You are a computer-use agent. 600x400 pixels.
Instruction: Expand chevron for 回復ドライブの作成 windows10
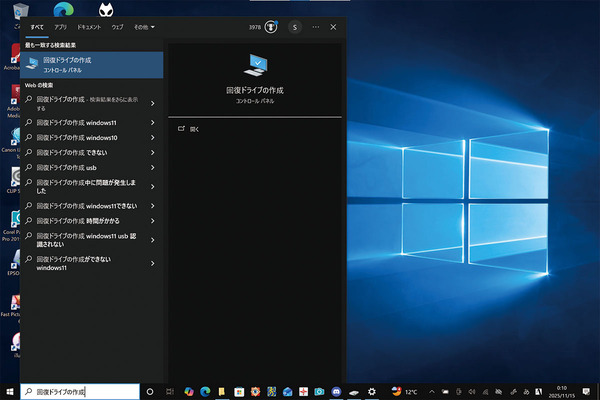pyautogui.click(x=152, y=137)
